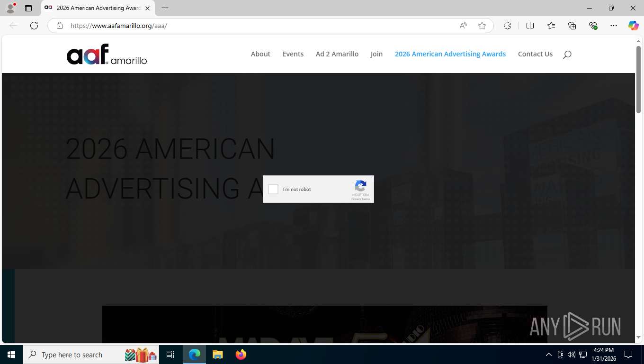Open Browser essentials heart icon
Screen dimensions: 644x364
[593, 26]
